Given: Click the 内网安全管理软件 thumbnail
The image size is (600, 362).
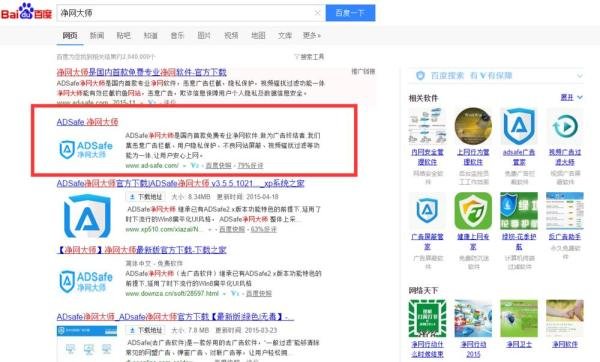Looking at the screenshot, I should coord(427,126).
